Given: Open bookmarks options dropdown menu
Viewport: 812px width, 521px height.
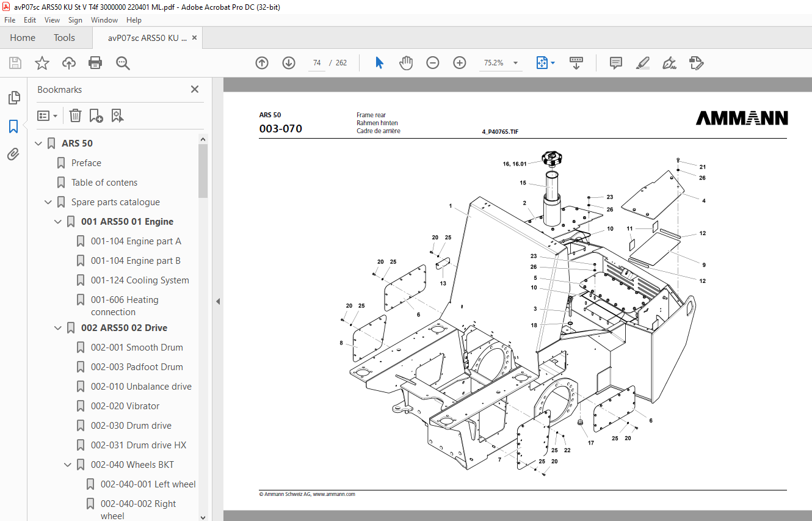Looking at the screenshot, I should (x=47, y=115).
